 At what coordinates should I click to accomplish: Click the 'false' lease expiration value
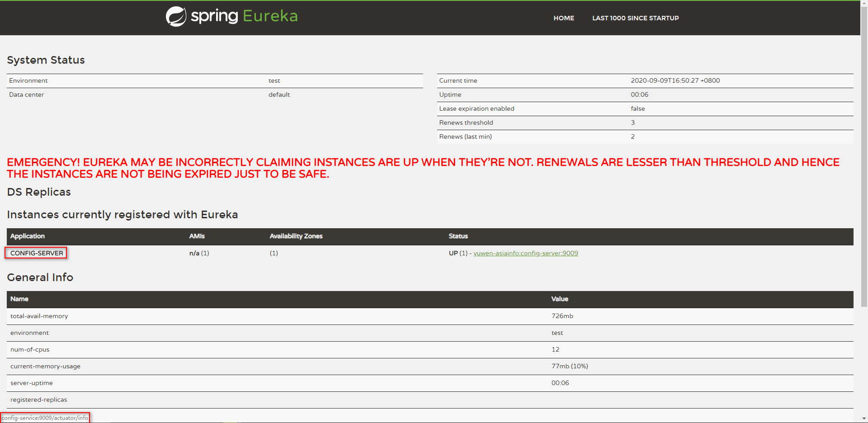pos(638,108)
